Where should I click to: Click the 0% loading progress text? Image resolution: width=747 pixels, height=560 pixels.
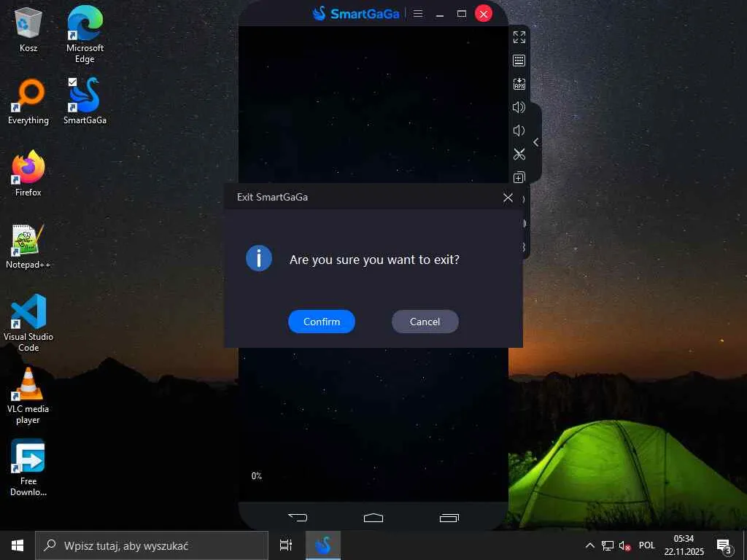(257, 475)
